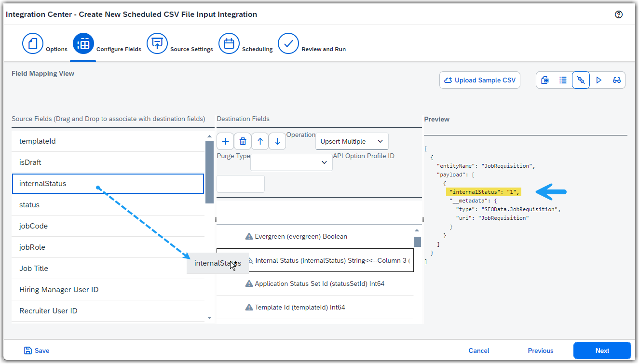The width and height of the screenshot is (639, 364).
Task: Select the Recruiter User ID source field
Action: pyautogui.click(x=108, y=311)
